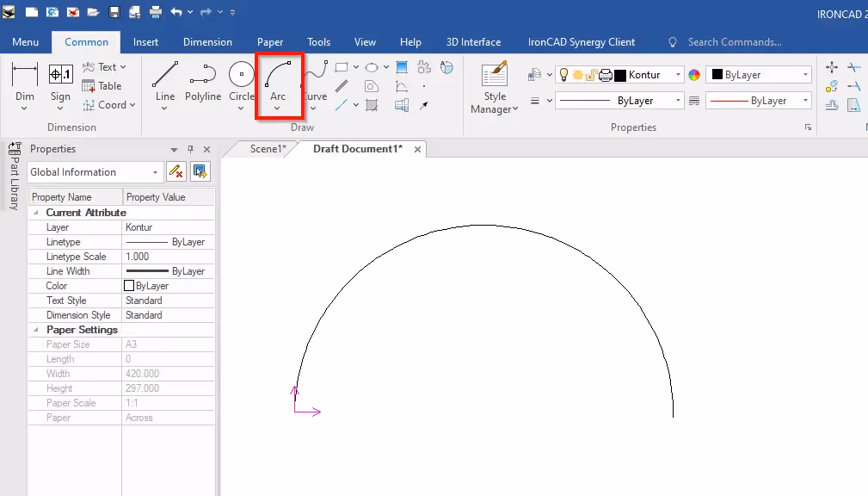
Task: Open Properties group dialog launcher
Action: (809, 127)
